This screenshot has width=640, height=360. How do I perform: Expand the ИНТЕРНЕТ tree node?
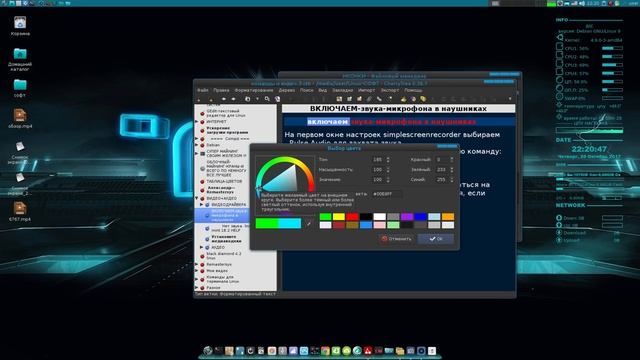click(x=197, y=122)
